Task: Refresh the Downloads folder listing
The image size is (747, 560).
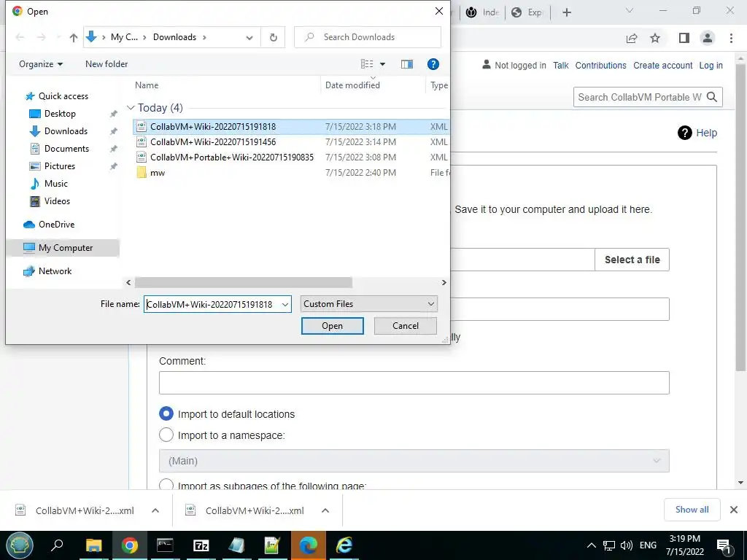Action: pyautogui.click(x=273, y=37)
